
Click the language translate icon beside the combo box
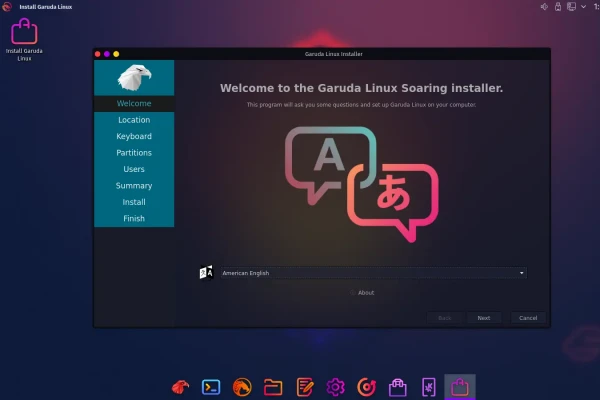coord(206,273)
